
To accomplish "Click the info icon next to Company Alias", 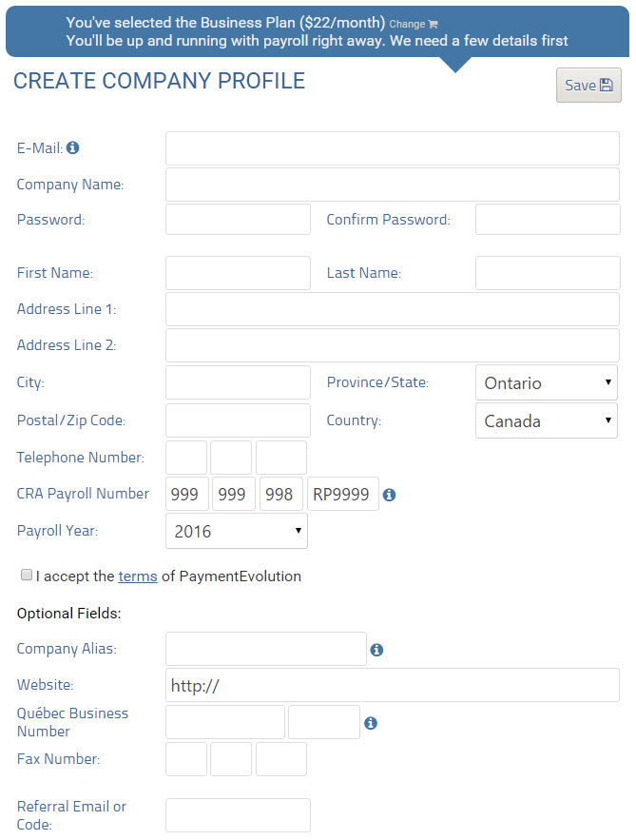I will pos(376,650).
